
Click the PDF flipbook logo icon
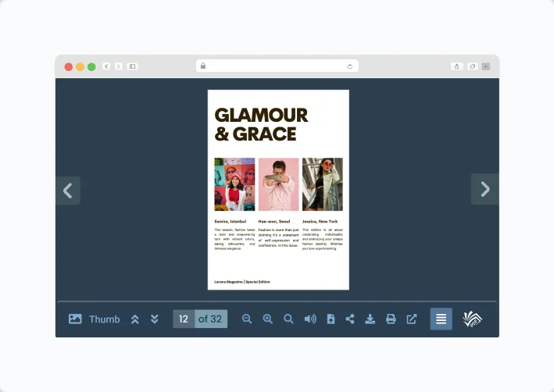[473, 319]
